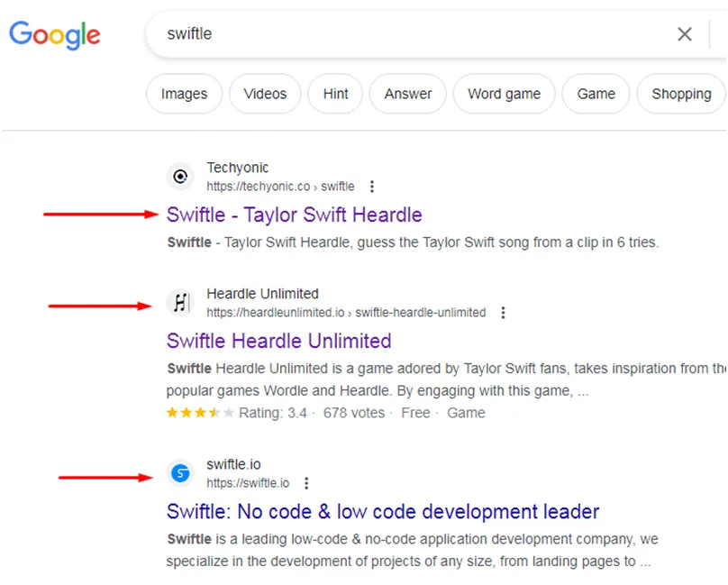This screenshot has width=728, height=585.
Task: Click the Google logo
Action: pos(54,35)
